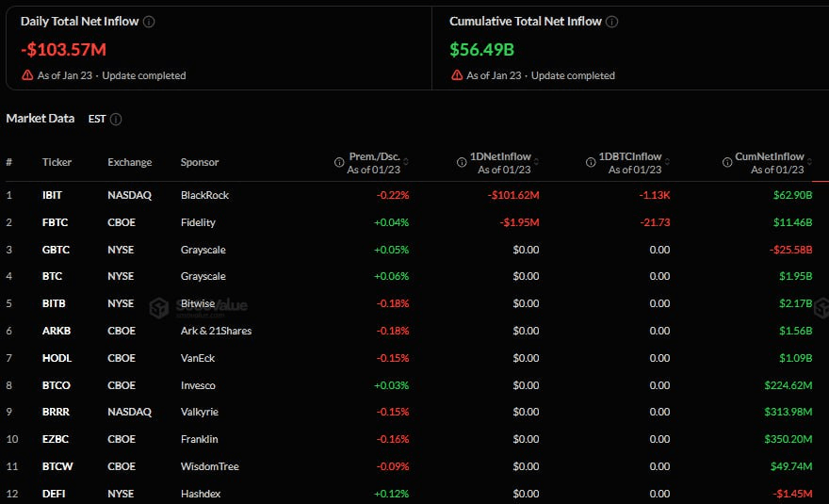Click the -$101.62M IBIT net inflow
829x504 pixels.
coord(513,195)
